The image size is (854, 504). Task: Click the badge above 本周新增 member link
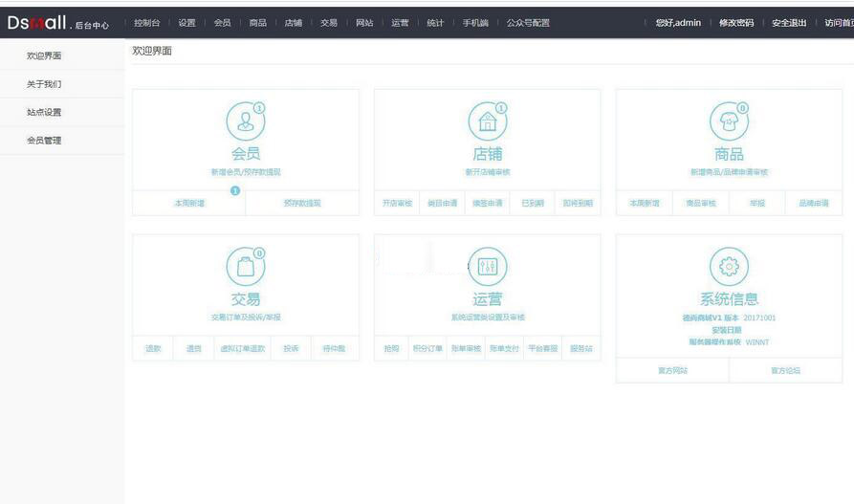coord(235,190)
